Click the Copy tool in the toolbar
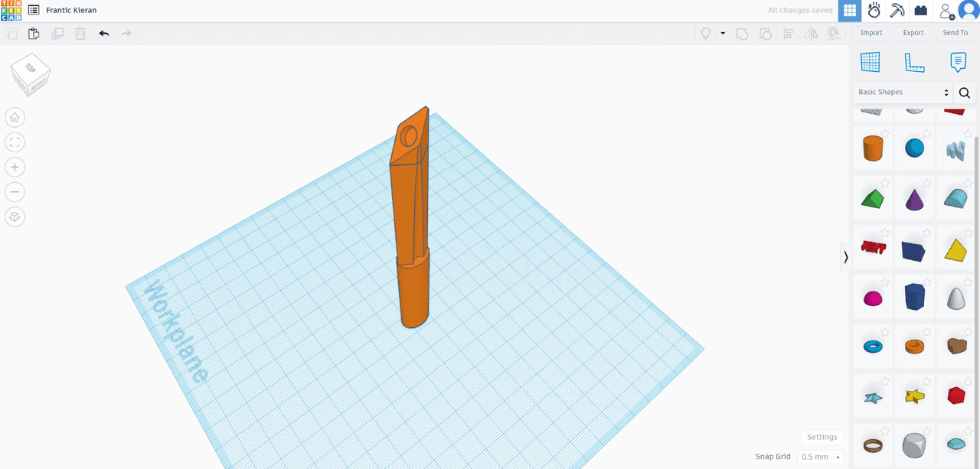 (x=11, y=34)
